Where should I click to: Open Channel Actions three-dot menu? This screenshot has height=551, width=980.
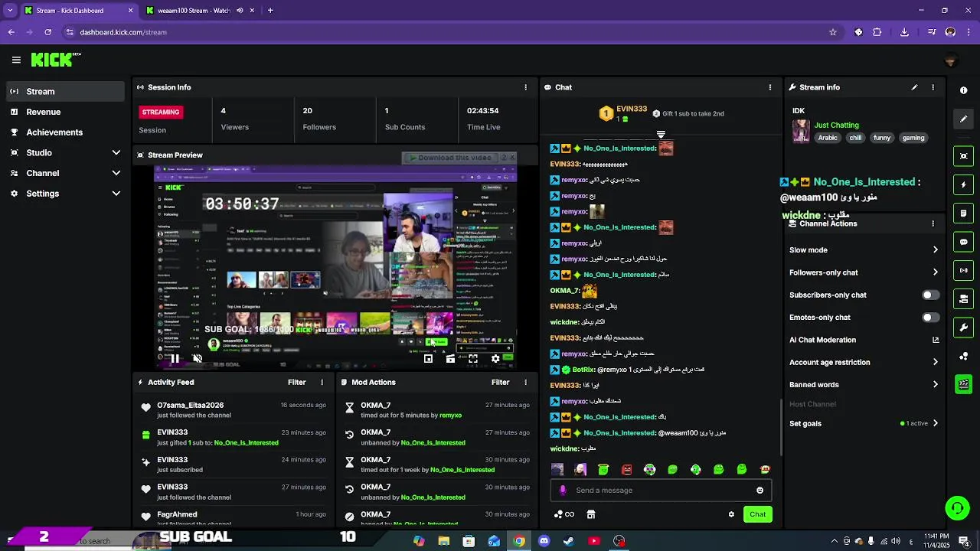933,223
